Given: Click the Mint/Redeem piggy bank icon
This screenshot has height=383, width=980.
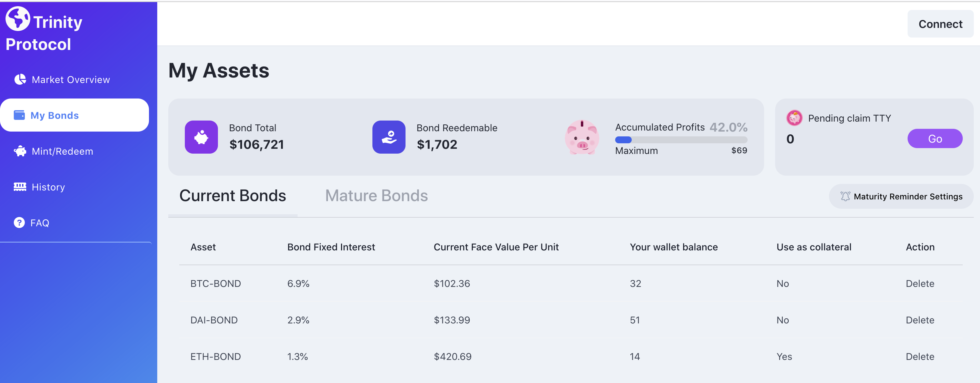Looking at the screenshot, I should [20, 151].
